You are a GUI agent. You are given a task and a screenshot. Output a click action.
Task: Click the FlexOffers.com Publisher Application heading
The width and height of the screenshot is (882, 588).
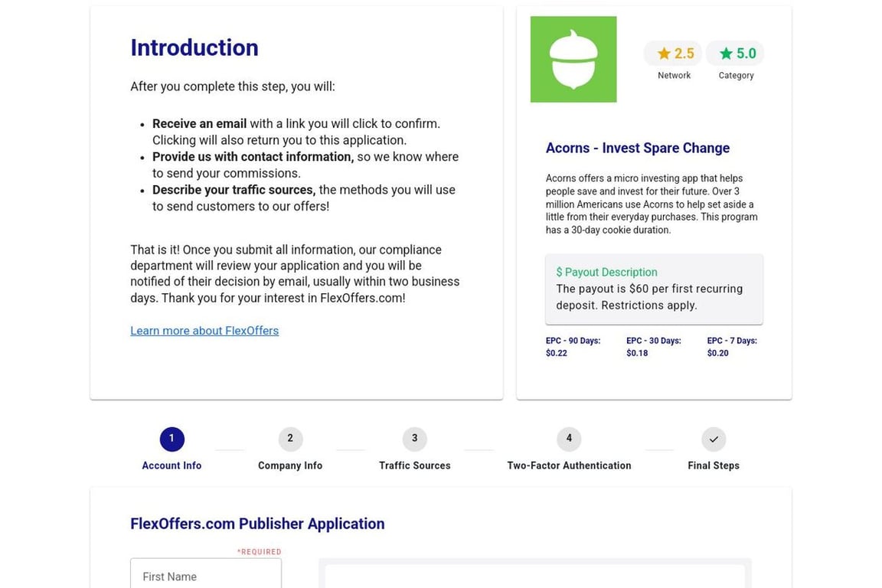(x=257, y=524)
